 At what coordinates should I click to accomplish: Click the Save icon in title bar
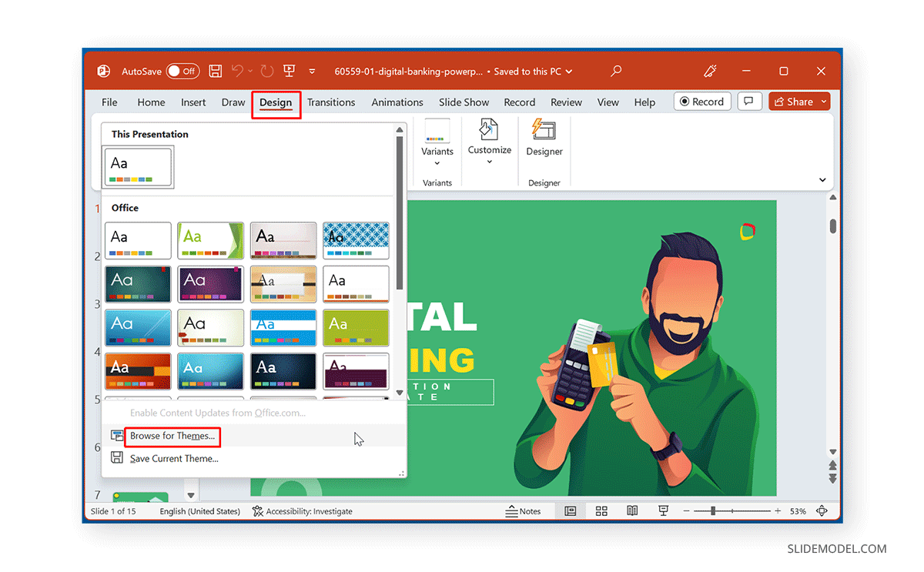coord(216,71)
